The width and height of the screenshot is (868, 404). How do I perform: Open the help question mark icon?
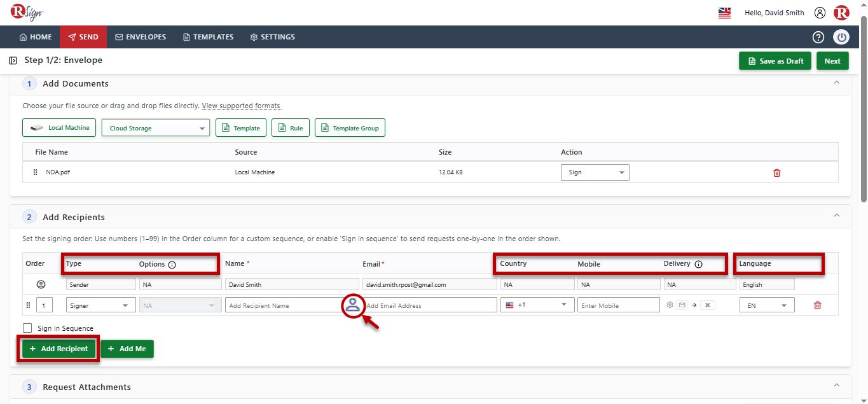click(818, 37)
